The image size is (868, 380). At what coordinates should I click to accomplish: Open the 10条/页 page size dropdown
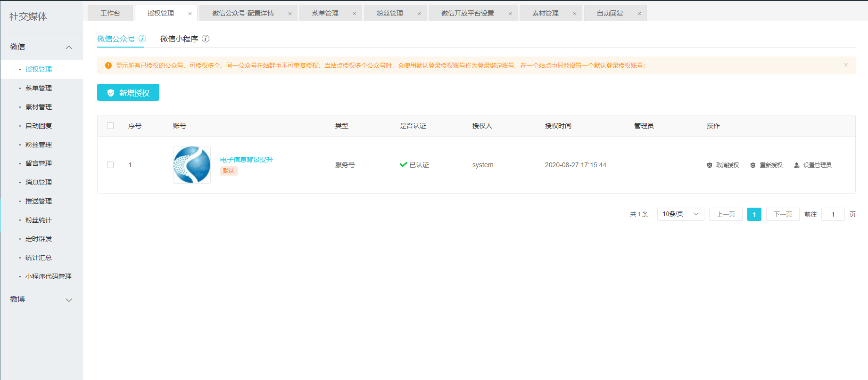[x=680, y=214]
